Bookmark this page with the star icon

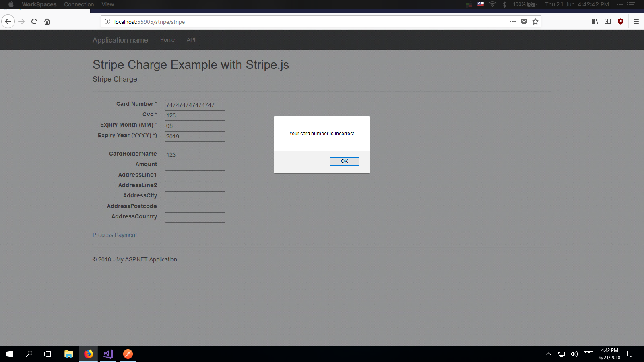[x=535, y=21]
